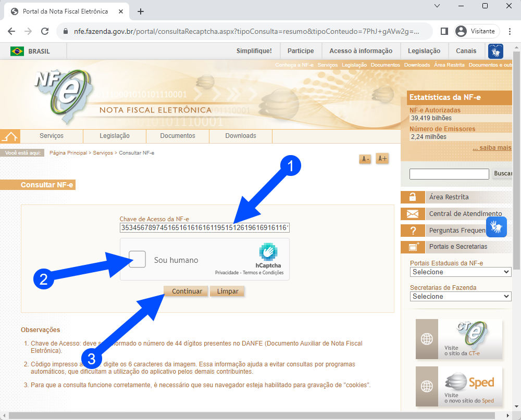Click the browser address bar URL
Image resolution: width=521 pixels, height=420 pixels.
(246, 31)
